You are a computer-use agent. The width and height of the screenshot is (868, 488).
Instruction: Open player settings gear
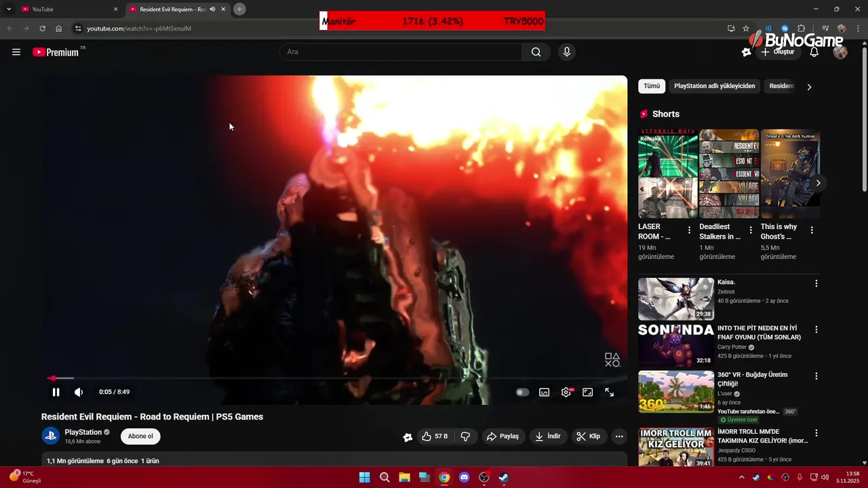(x=566, y=392)
